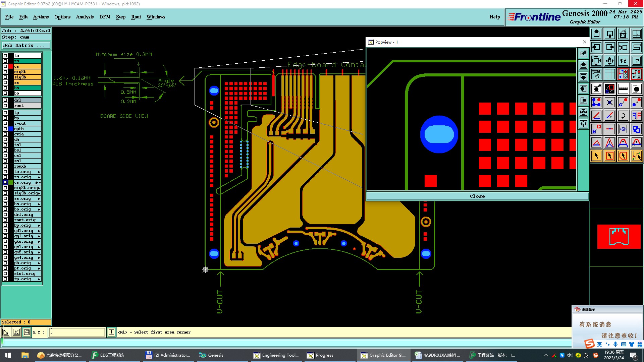Toggle checkbox for the ts layer
Image resolution: width=644 pixels, height=362 pixels.
coord(5,61)
